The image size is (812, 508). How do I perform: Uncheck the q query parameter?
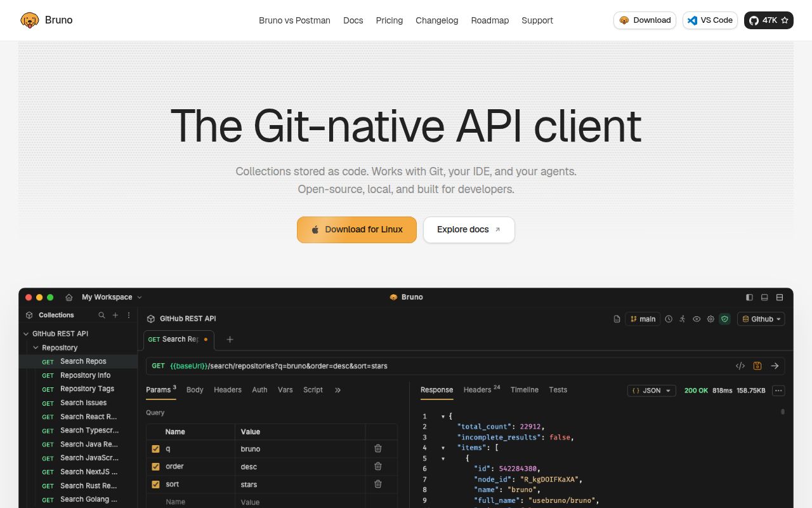point(155,448)
